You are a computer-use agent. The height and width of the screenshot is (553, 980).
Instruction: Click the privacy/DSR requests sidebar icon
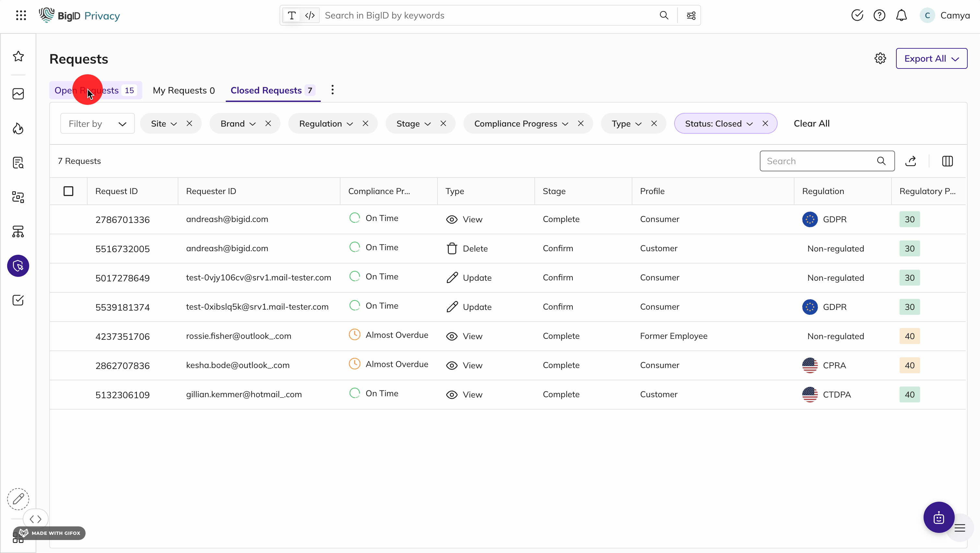coord(18,266)
